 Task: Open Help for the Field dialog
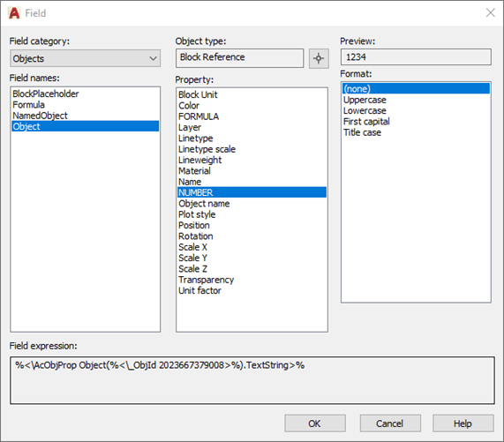tap(463, 423)
